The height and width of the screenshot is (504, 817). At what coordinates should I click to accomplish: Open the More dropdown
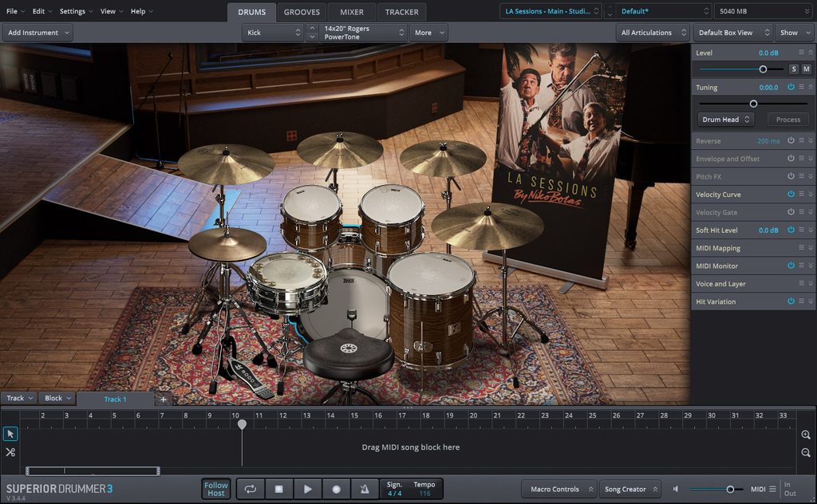[428, 32]
